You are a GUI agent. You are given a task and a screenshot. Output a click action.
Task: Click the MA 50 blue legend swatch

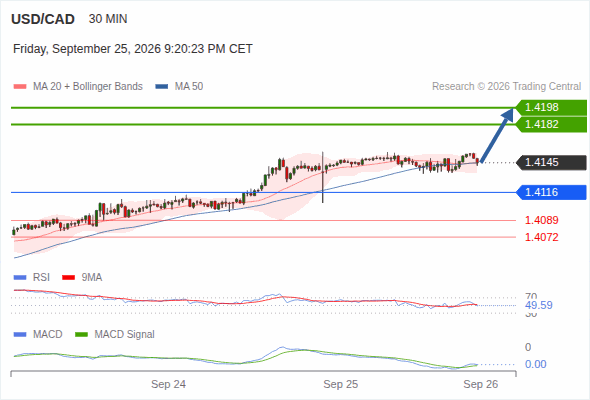pos(162,87)
